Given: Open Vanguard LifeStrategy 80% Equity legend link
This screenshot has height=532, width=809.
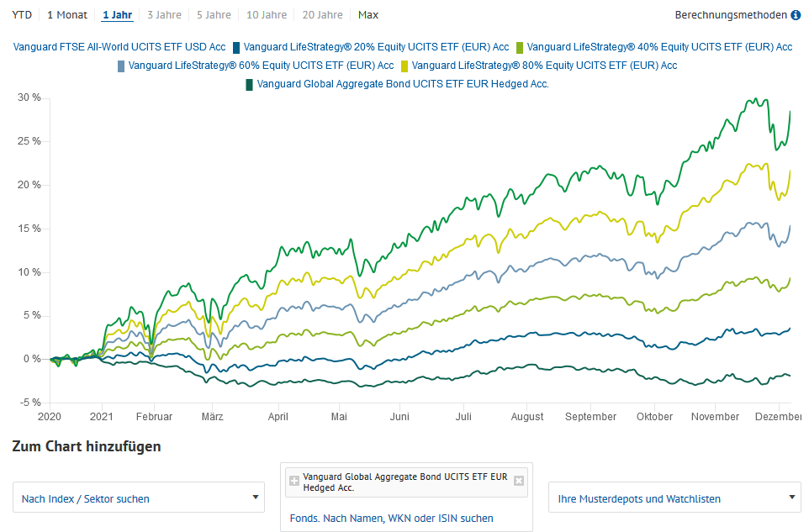Looking at the screenshot, I should 544,66.
